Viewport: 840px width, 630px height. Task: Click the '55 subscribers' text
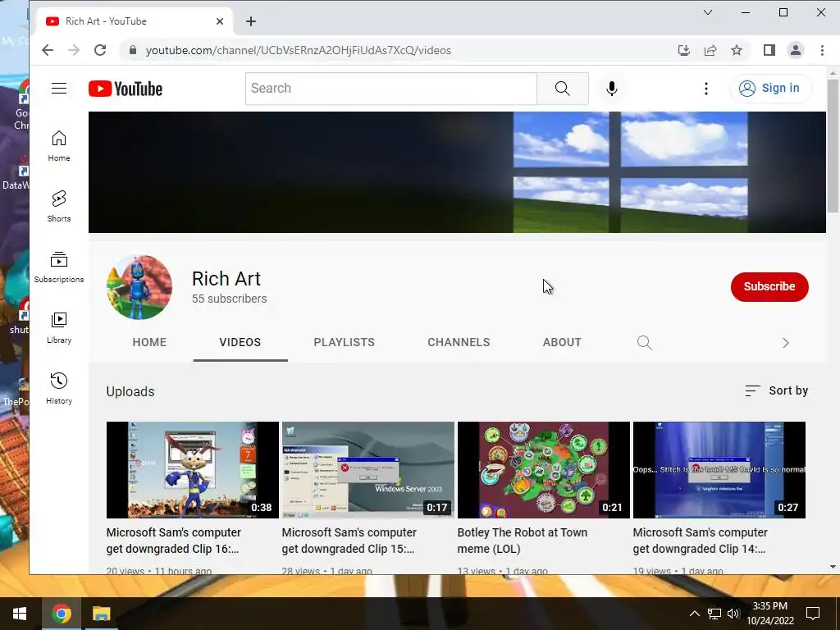point(230,299)
